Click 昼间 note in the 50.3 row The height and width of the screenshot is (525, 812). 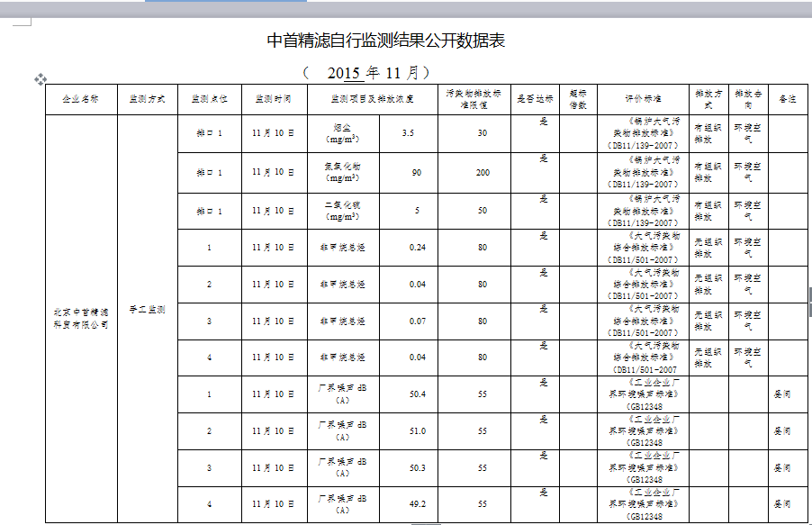point(782,468)
